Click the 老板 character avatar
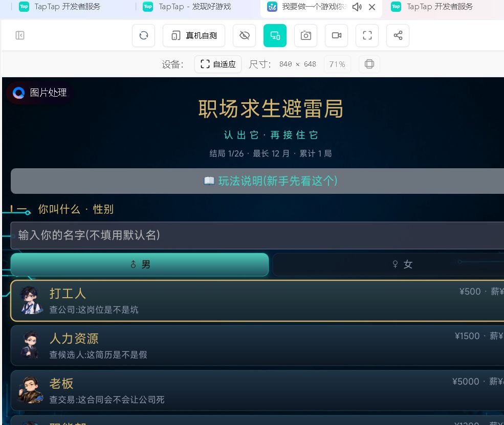Image resolution: width=504 pixels, height=425 pixels. pyautogui.click(x=31, y=390)
